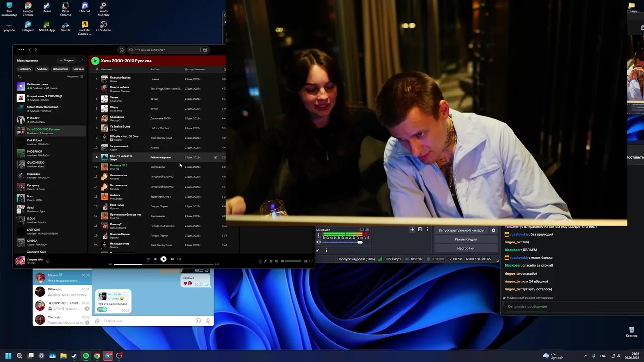644x362 pixels.
Task: Open the Spotify three-dots menu
Action: 21,50
